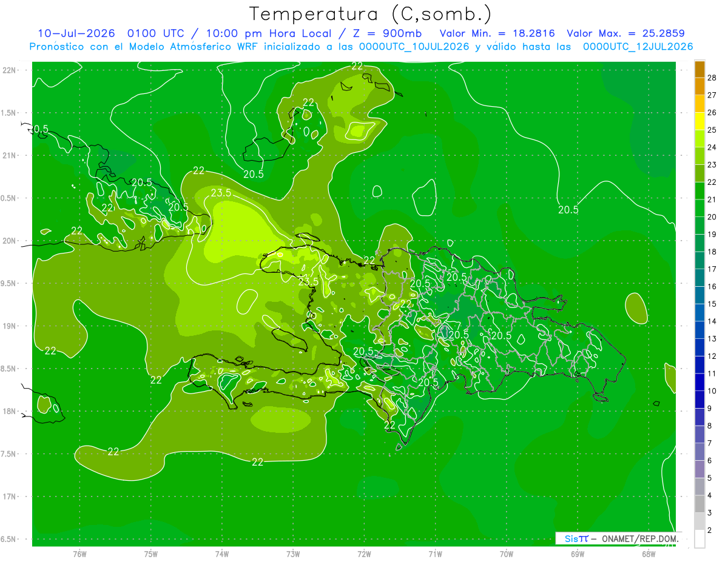Click the '75W' longitude label
This screenshot has height=562, width=728.
point(150,554)
